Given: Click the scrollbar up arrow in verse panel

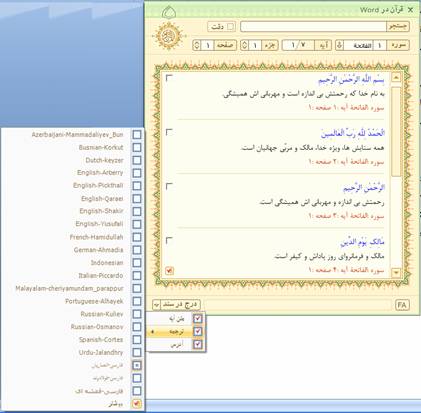Looking at the screenshot, I should [396, 78].
